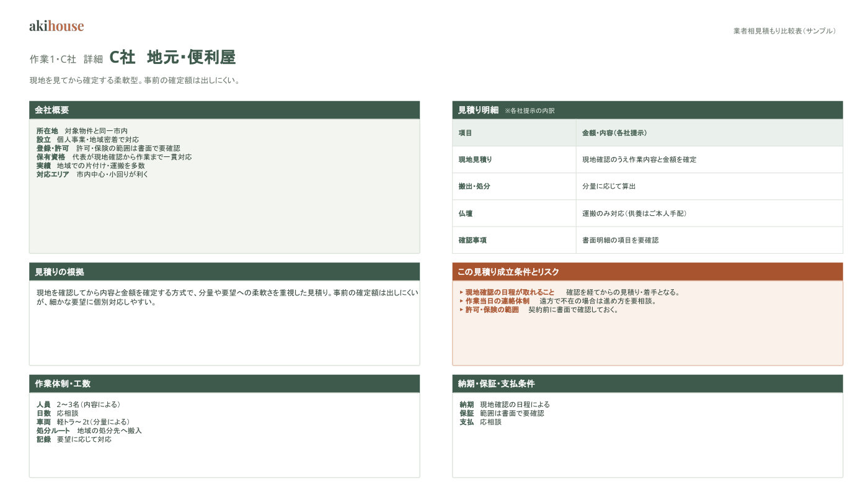Click the 人員 2〜3名 row
The image size is (868, 489).
[78, 405]
